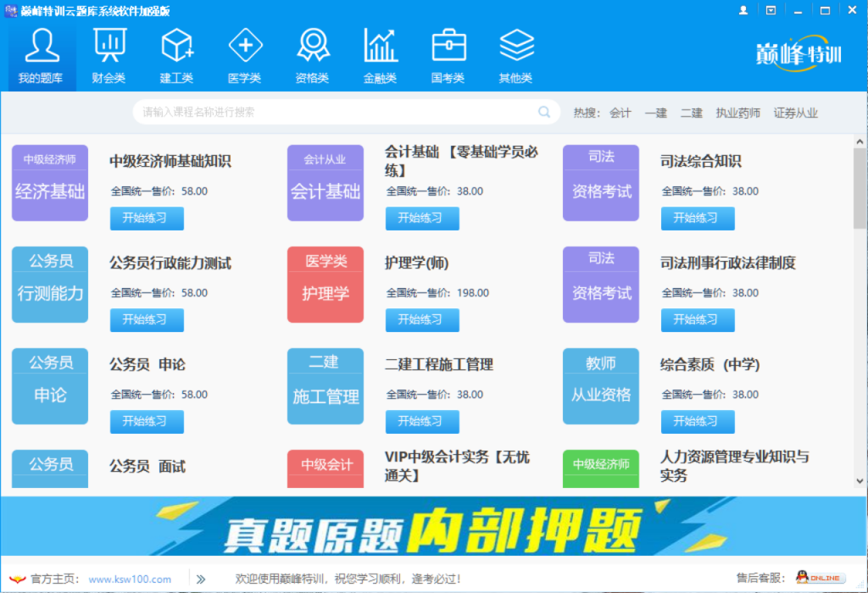The height and width of the screenshot is (593, 868).
Task: Open the QQ online customer service icon
Action: tap(821, 578)
